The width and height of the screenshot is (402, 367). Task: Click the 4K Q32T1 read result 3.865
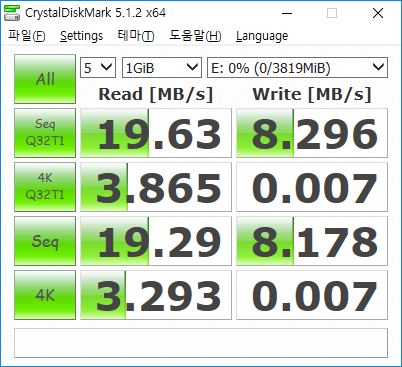coord(156,187)
